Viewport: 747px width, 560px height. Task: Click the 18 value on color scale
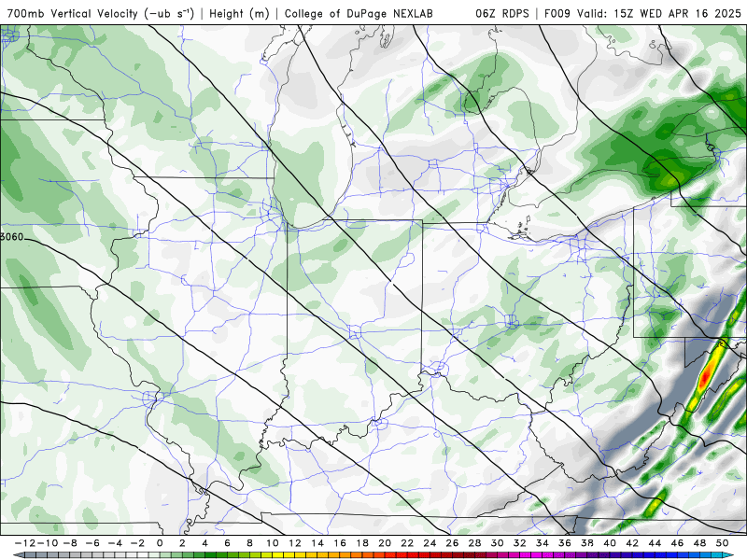[362, 543]
